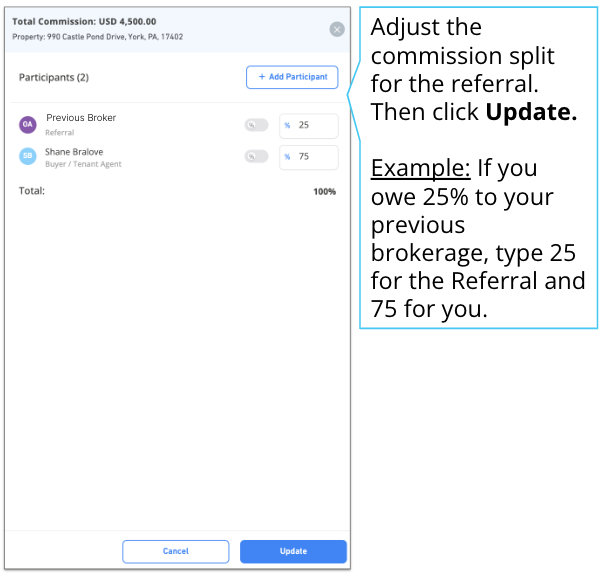Click the 100% total value
Image resolution: width=615 pixels, height=577 pixels.
[x=324, y=192]
